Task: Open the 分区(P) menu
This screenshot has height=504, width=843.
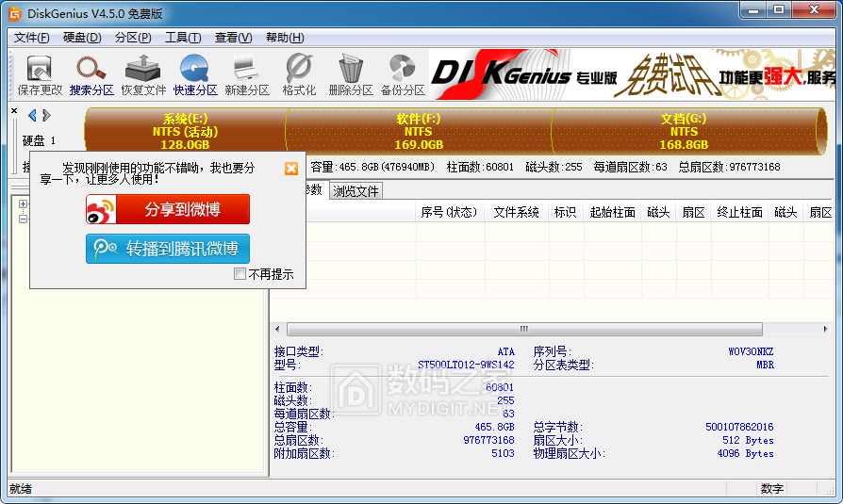Action: [x=133, y=38]
